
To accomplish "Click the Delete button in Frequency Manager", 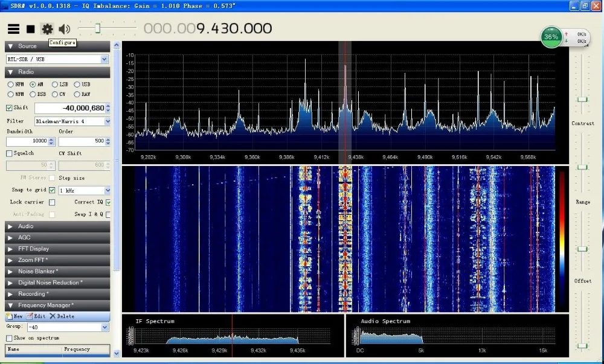I will tap(59, 316).
